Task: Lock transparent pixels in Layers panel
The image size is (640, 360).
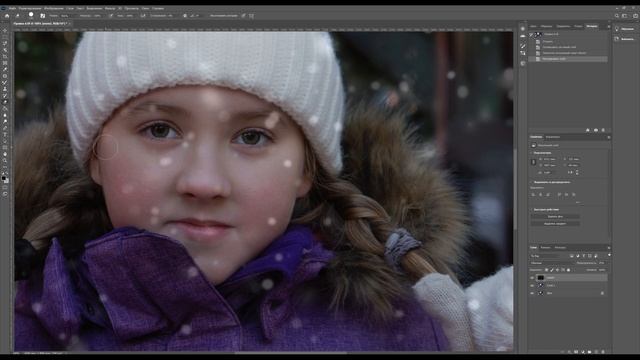Action: point(547,270)
